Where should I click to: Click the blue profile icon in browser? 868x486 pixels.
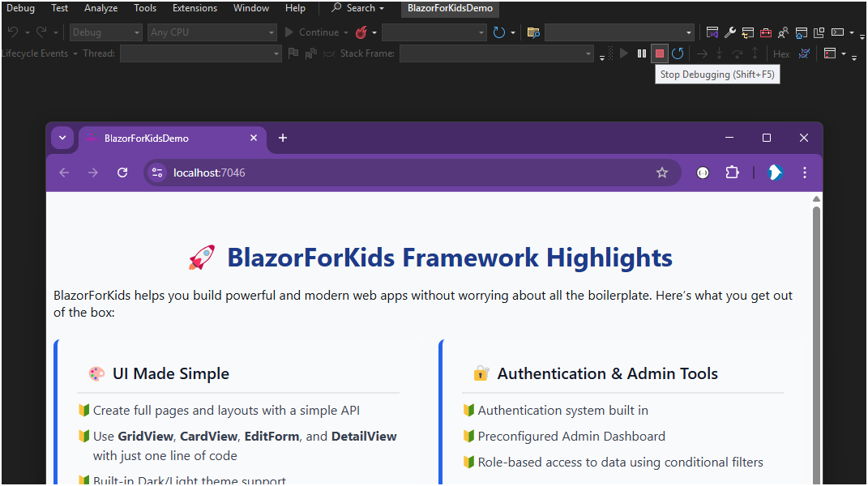(775, 173)
